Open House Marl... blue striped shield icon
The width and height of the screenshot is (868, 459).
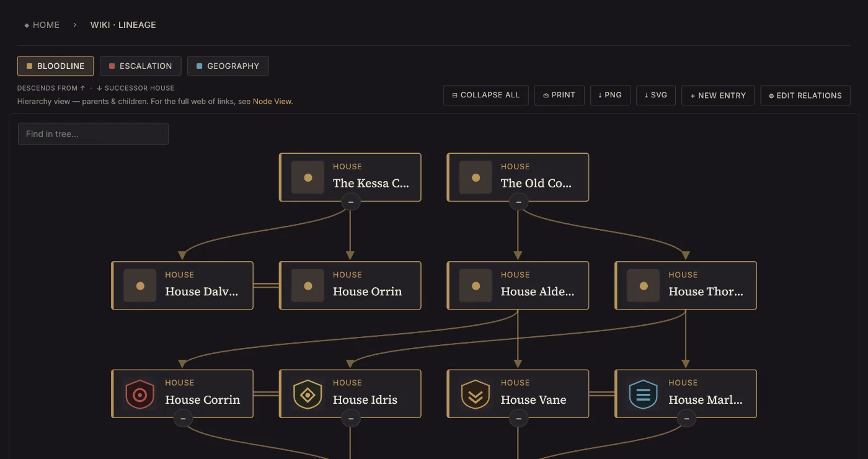click(x=644, y=394)
